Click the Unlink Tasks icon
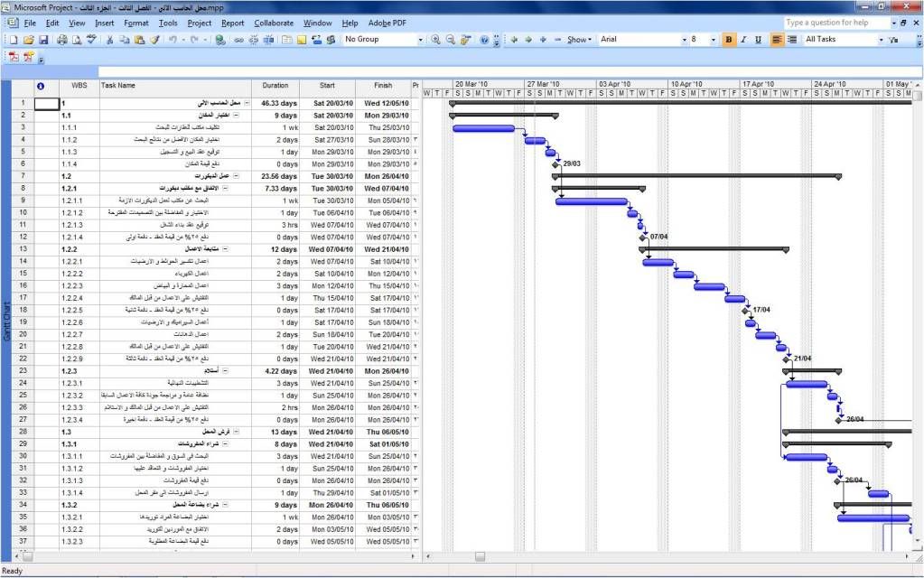924x578 pixels. tap(254, 40)
